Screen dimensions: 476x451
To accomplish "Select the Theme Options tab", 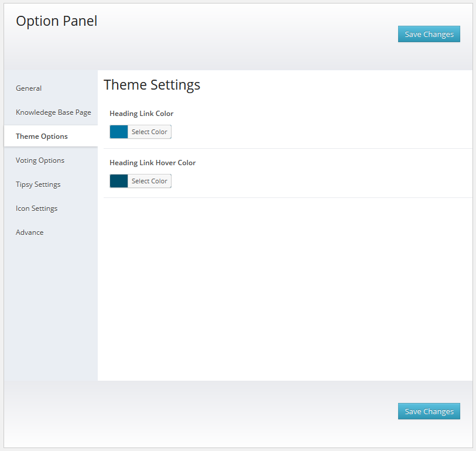I will pos(42,136).
